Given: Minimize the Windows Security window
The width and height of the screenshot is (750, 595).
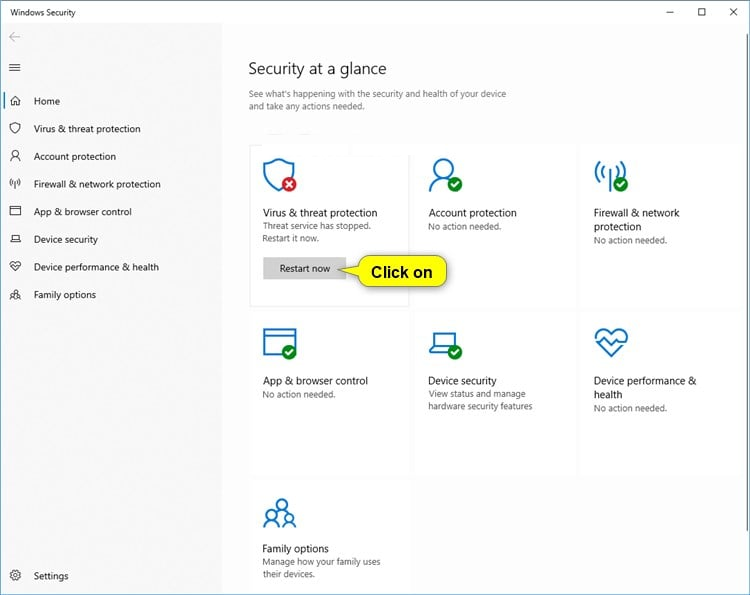Looking at the screenshot, I should click(670, 12).
